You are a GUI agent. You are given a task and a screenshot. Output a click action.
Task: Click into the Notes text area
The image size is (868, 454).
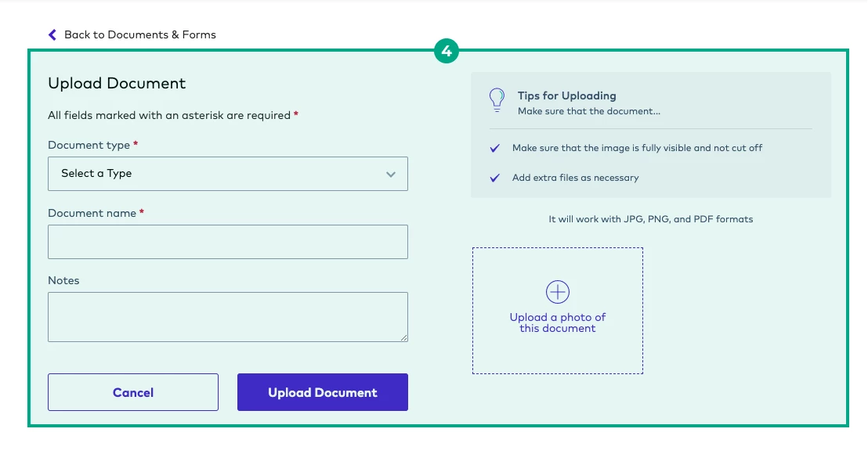point(227,316)
